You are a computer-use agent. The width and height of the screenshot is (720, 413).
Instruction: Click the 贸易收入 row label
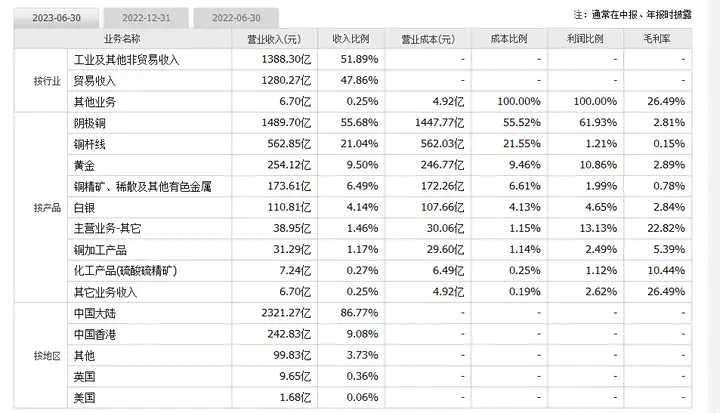95,81
